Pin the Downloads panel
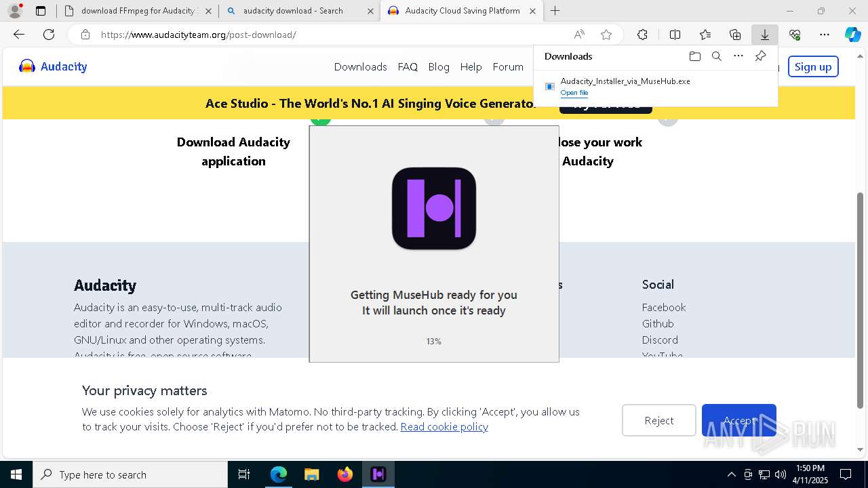Viewport: 868px width, 488px height. coord(761,56)
